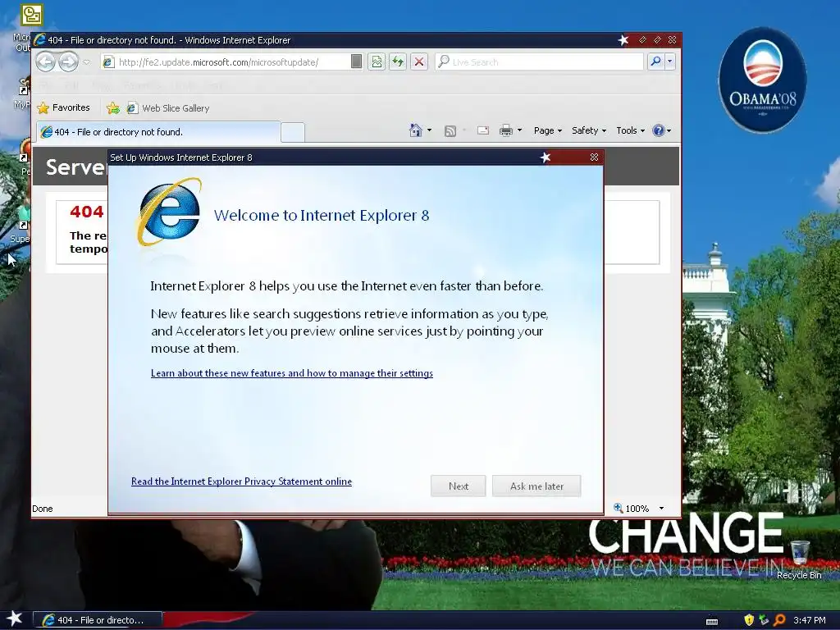Click the yellow security shield tray icon
Viewport: 840px width, 630px height.
[749, 620]
